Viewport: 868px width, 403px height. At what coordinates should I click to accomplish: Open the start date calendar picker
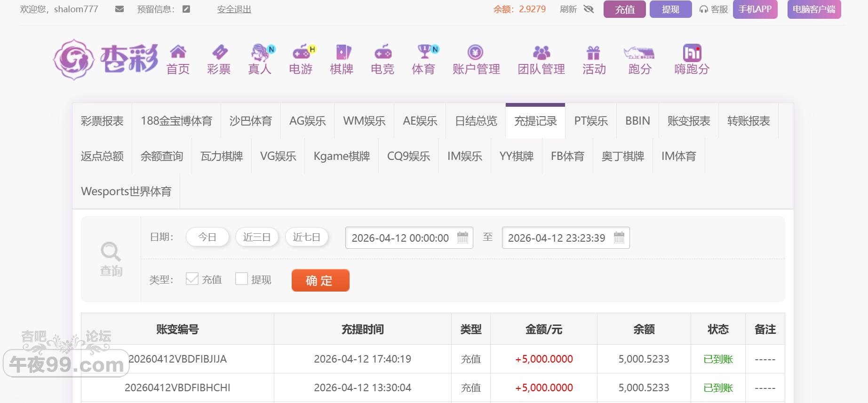(462, 237)
